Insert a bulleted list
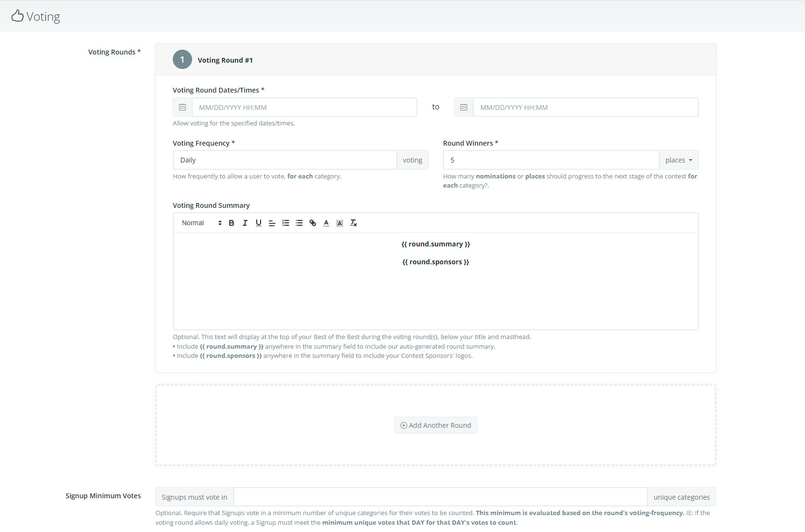 pyautogui.click(x=299, y=223)
